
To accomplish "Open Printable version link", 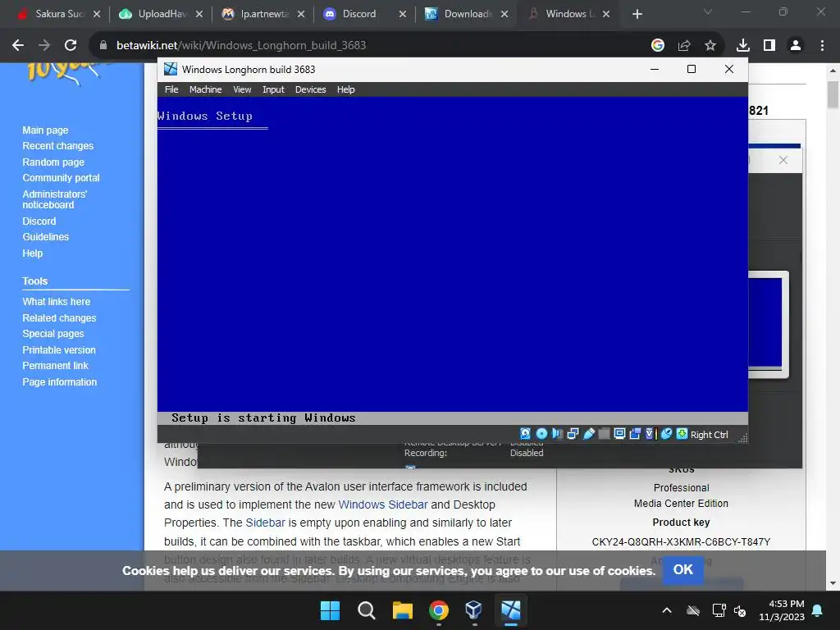I will pyautogui.click(x=59, y=349).
